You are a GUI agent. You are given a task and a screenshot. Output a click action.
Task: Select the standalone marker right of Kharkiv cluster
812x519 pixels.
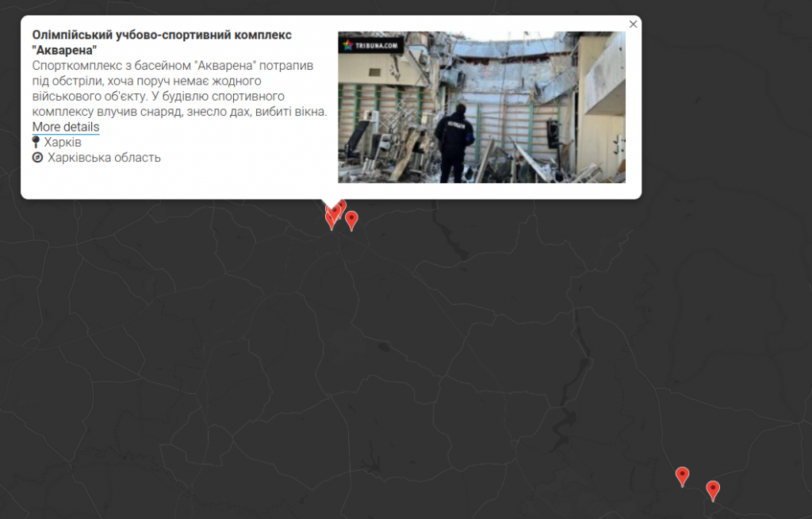click(x=351, y=219)
